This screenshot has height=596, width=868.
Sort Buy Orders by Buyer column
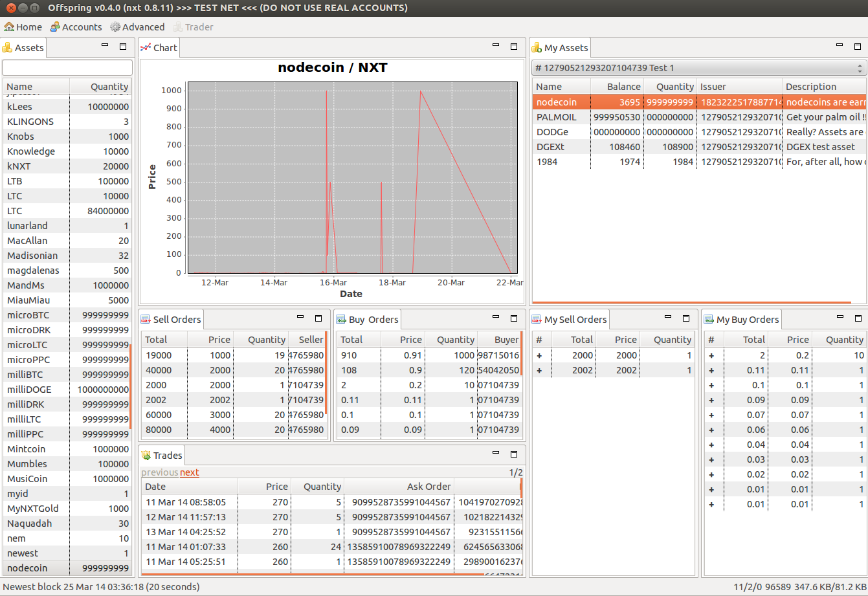(499, 340)
